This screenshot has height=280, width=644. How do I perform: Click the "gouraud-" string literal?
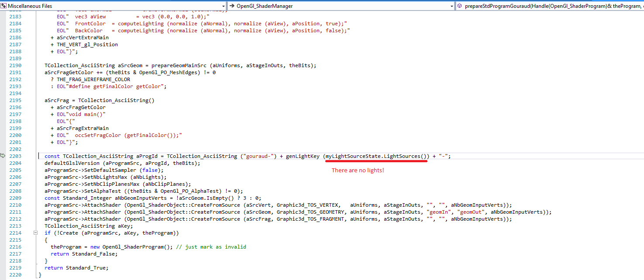click(x=260, y=156)
